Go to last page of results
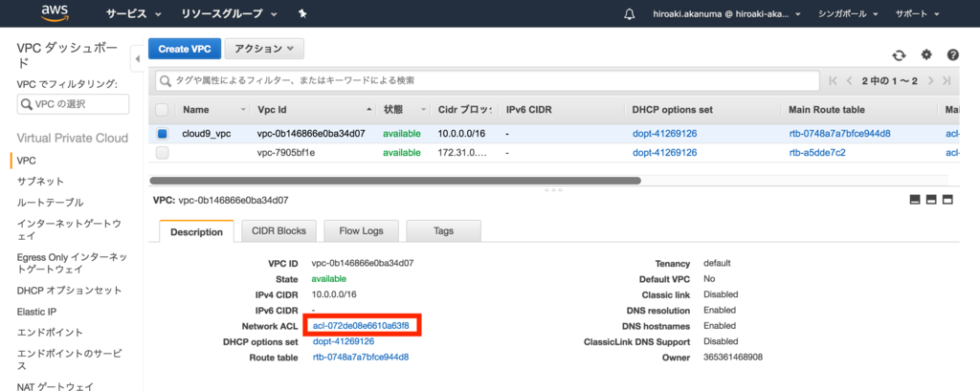 tap(947, 80)
